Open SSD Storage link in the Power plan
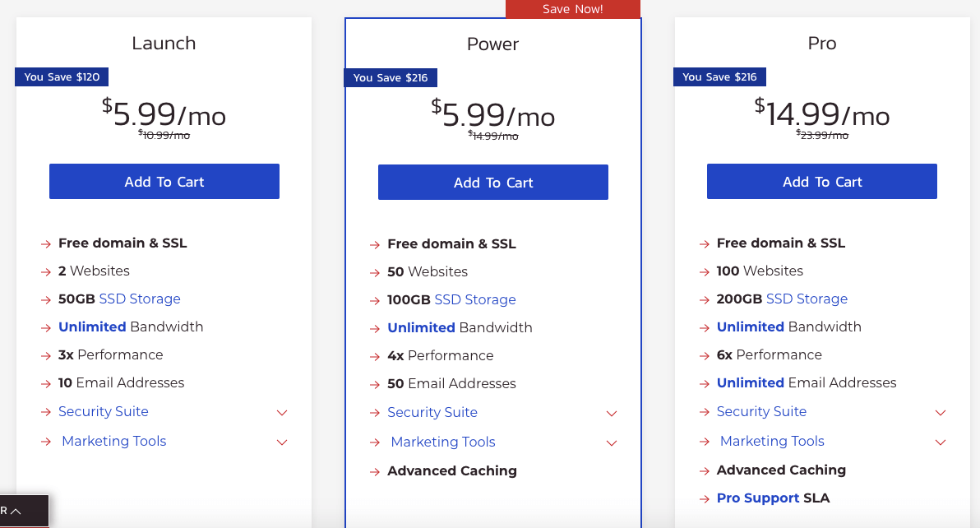The width and height of the screenshot is (980, 528). coord(475,299)
